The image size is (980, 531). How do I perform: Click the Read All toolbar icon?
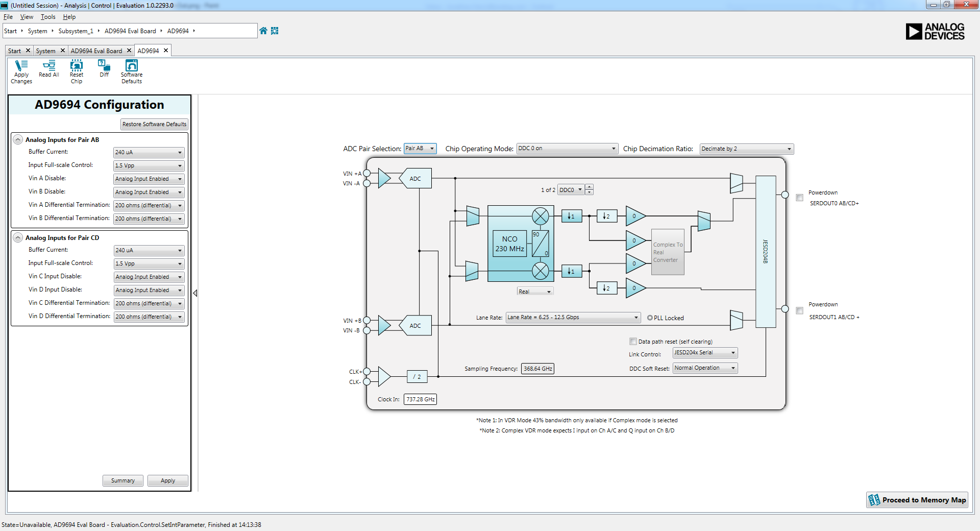48,69
